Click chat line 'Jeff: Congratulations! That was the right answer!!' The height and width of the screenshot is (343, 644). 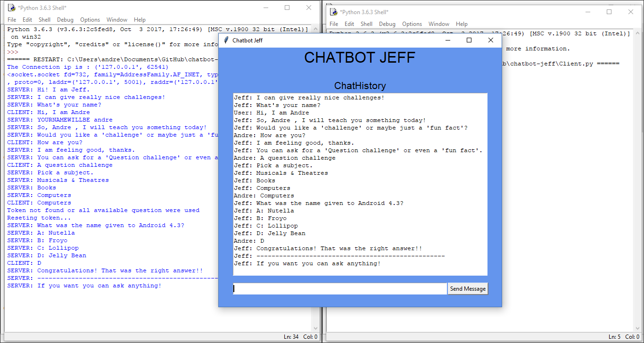click(x=328, y=248)
